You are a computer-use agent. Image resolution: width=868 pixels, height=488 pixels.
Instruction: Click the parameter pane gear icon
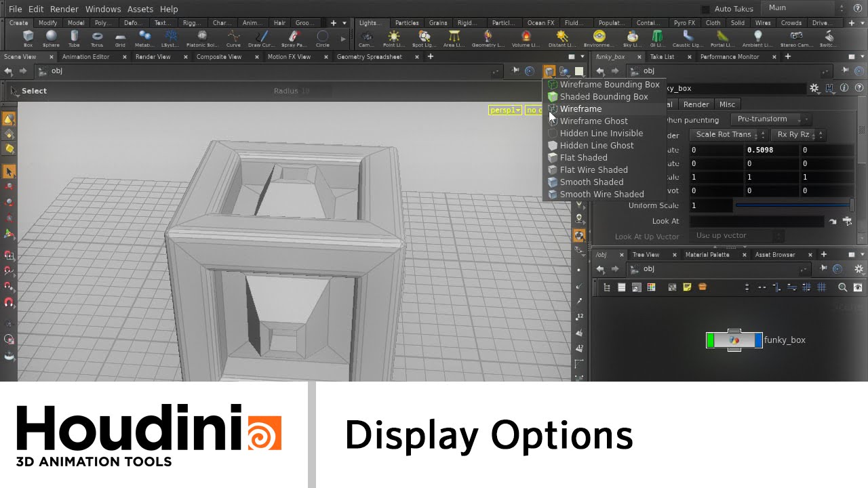point(814,88)
